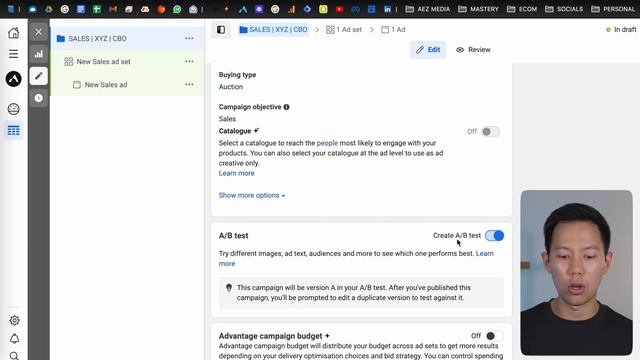Click the presenter webcam thumbnail
This screenshot has width=640, height=360.
point(576,273)
